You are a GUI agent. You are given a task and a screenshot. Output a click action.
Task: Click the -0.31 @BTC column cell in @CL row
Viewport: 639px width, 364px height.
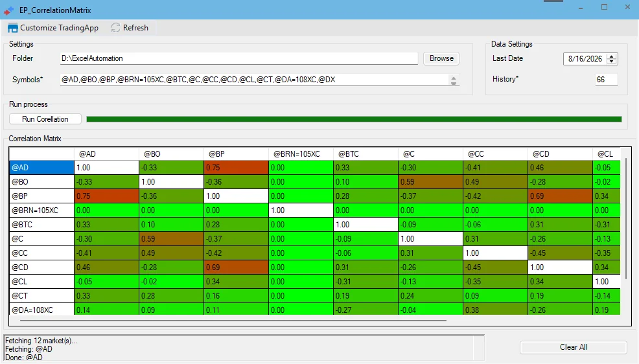click(366, 281)
